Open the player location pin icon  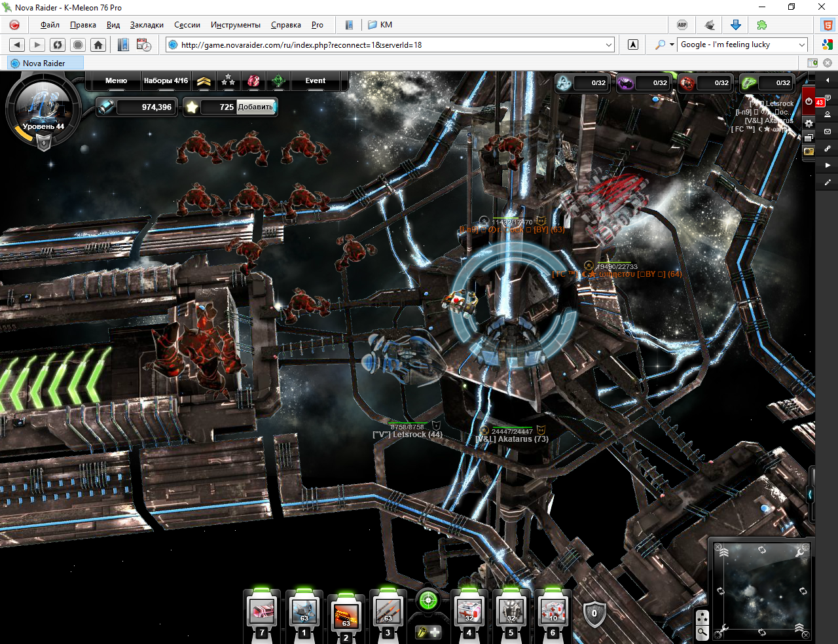point(828,115)
